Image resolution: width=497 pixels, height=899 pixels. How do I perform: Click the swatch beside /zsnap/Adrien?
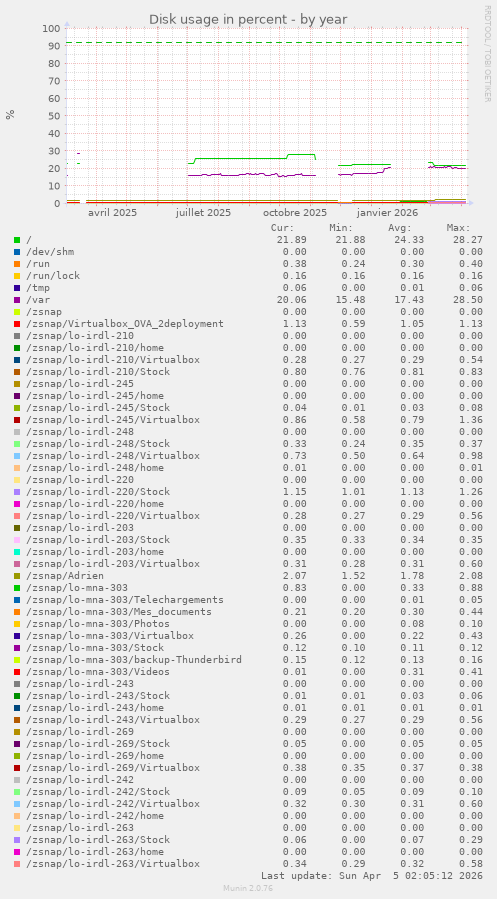(x=17, y=576)
